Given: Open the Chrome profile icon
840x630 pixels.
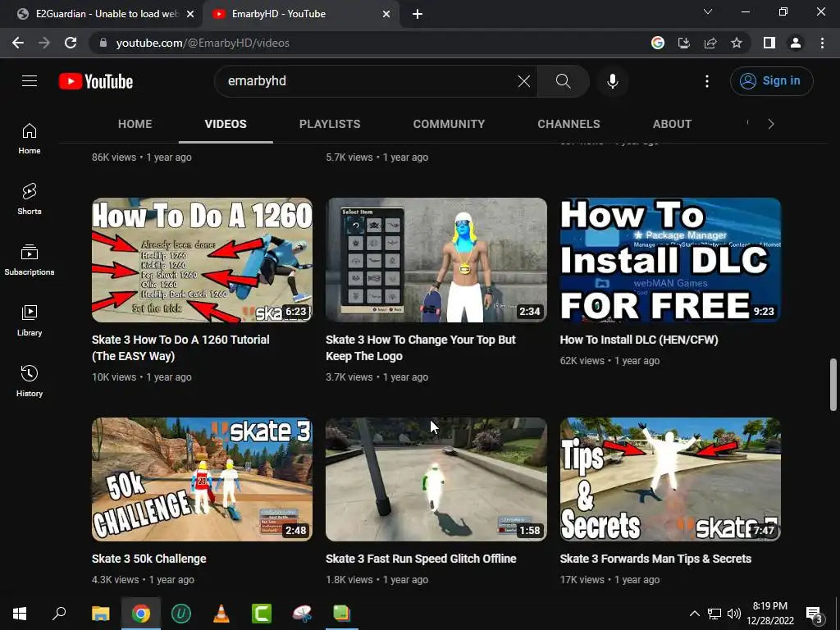Looking at the screenshot, I should pos(796,43).
